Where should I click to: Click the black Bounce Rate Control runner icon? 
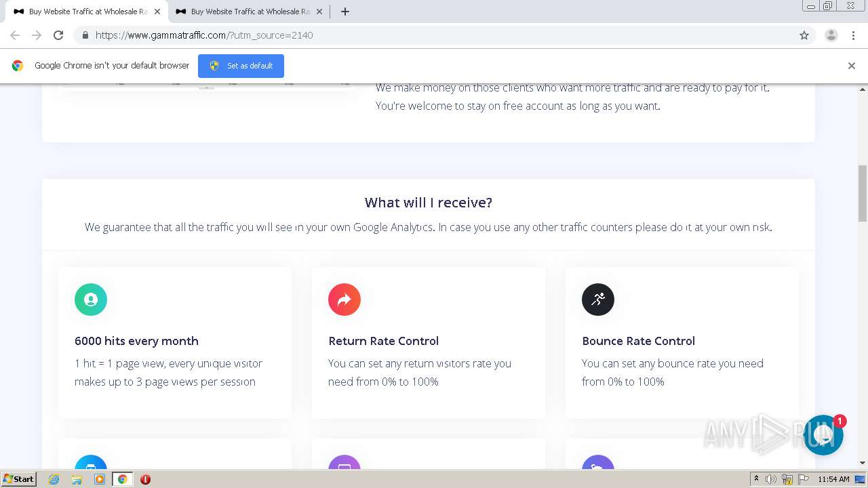coord(598,300)
